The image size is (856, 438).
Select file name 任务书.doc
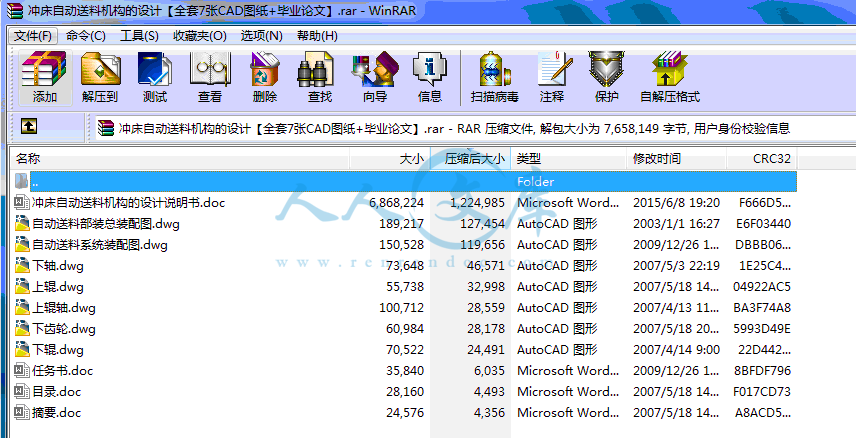(63, 371)
